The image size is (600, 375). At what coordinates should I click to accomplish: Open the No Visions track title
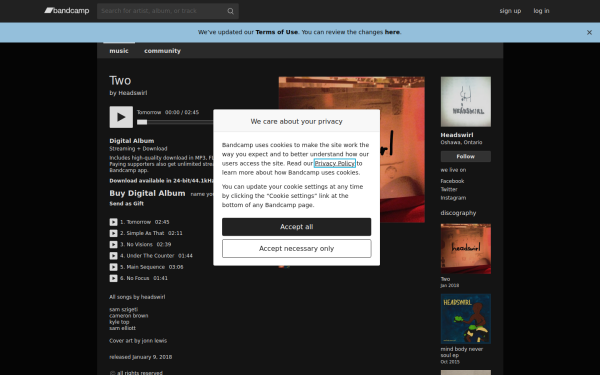pos(139,245)
